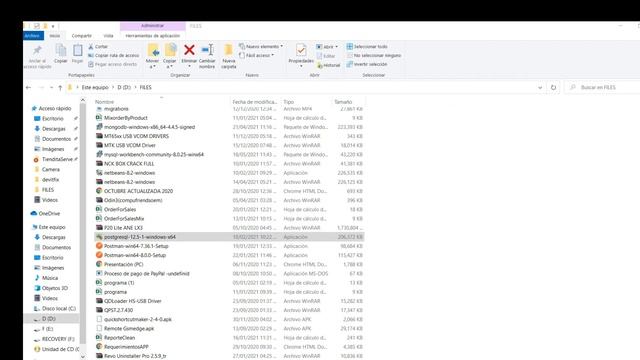Image resolution: width=640 pixels, height=360 pixels.
Task: Open Herramientas de aplicación tab
Action: pyautogui.click(x=153, y=36)
